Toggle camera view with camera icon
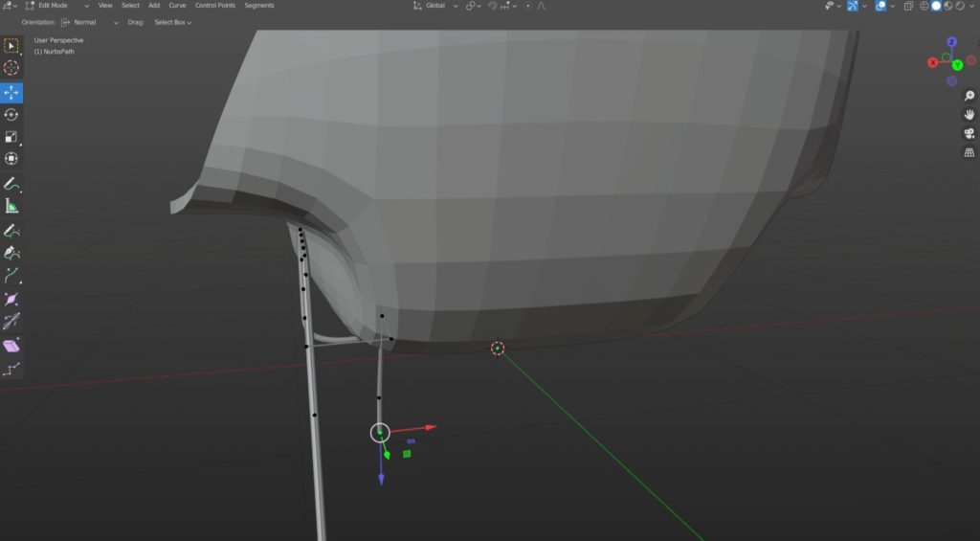 (969, 133)
